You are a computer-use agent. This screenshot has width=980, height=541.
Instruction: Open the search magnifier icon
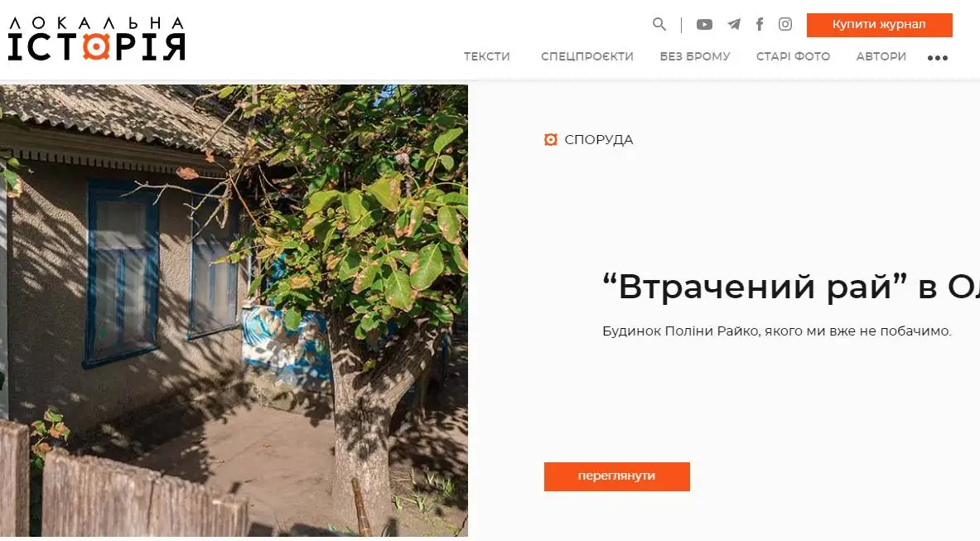(659, 24)
